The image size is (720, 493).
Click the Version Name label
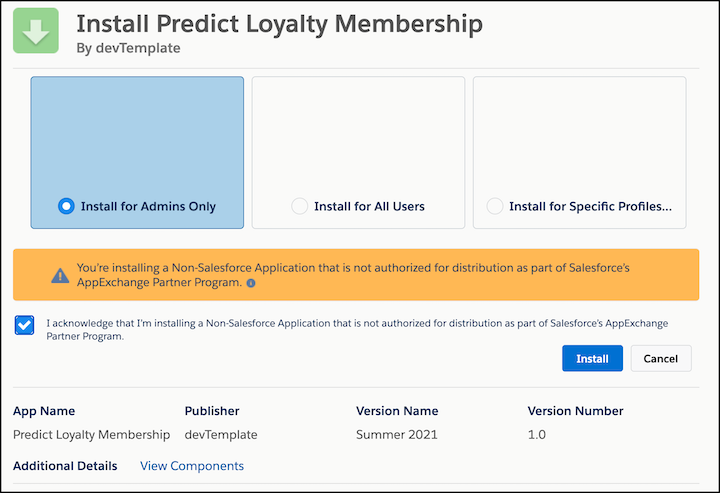(x=397, y=411)
